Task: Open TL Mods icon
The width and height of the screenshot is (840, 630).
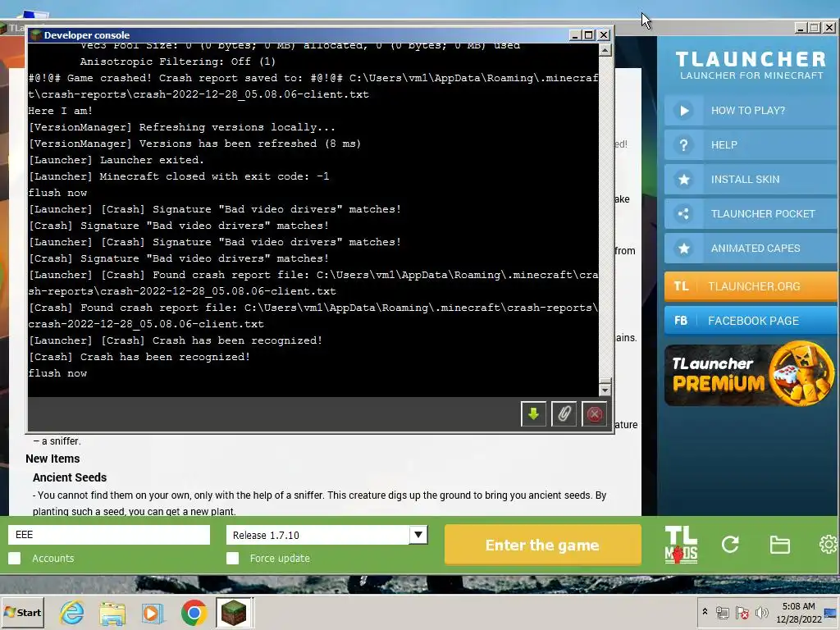Action: pos(681,545)
